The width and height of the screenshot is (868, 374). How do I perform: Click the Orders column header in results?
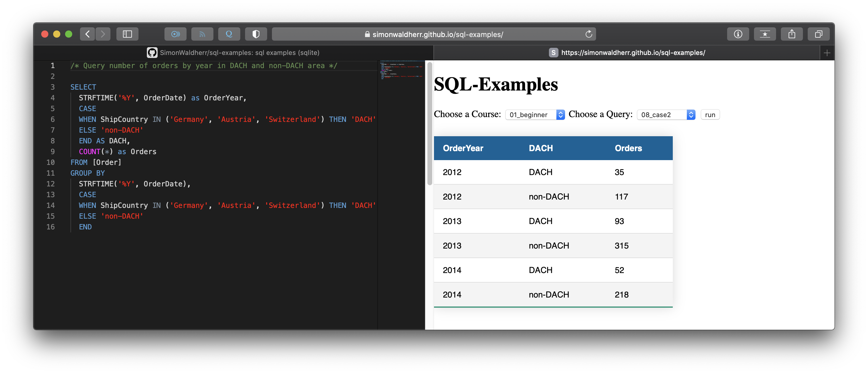[628, 148]
